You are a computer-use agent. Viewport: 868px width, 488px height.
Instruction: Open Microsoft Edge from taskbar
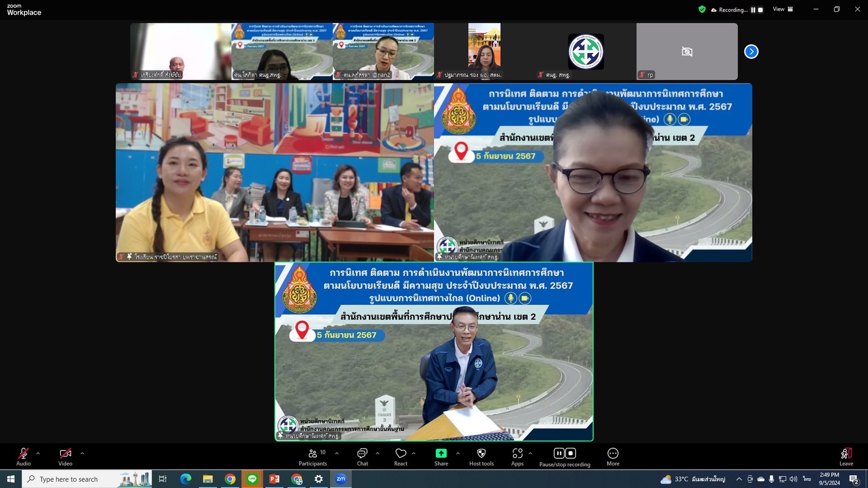coord(186,479)
